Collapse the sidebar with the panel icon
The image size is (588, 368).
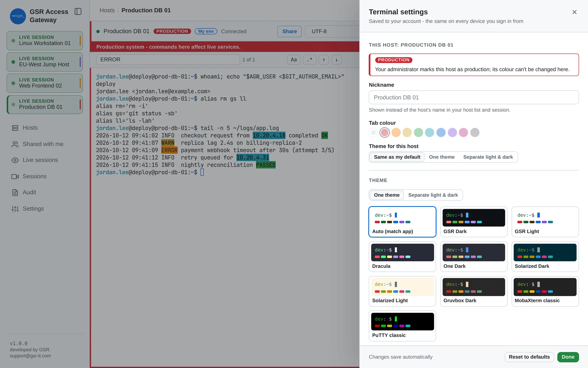pos(78,12)
